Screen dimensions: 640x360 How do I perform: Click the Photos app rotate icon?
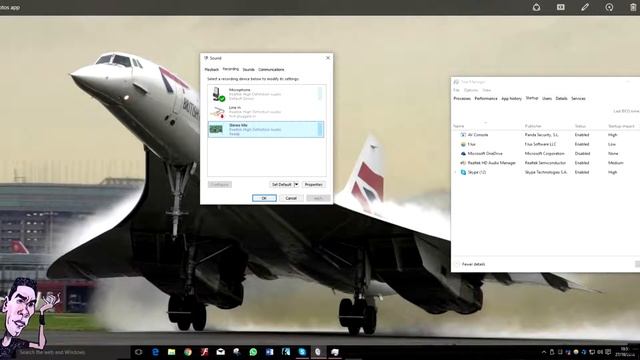pos(609,7)
